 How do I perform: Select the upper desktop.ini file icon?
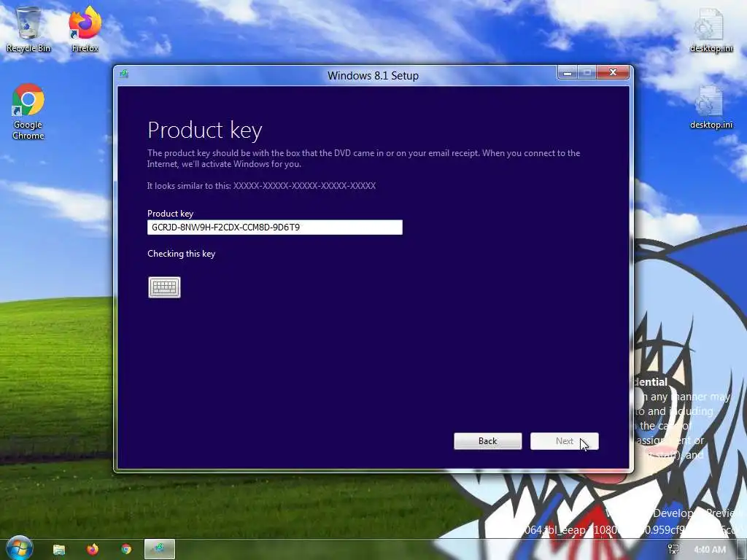pyautogui.click(x=711, y=31)
